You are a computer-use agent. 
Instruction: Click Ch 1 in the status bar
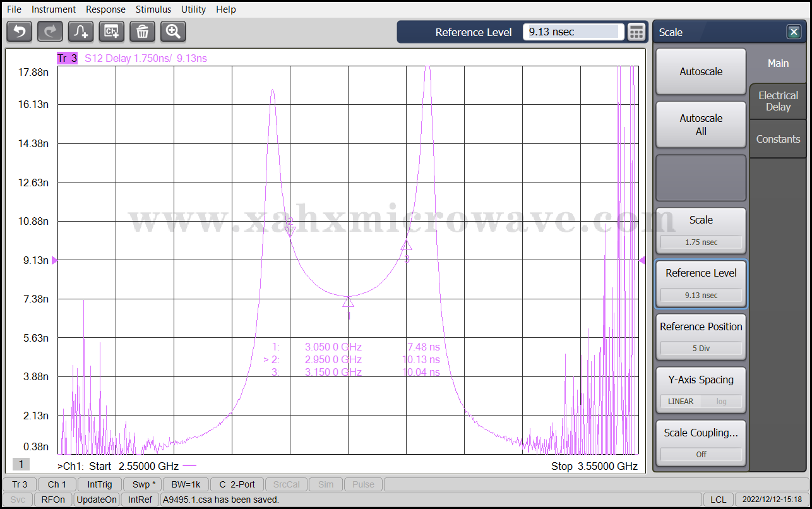[56, 484]
